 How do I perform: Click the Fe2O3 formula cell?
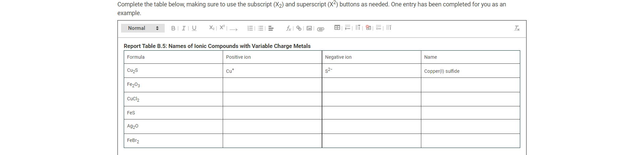click(x=173, y=85)
